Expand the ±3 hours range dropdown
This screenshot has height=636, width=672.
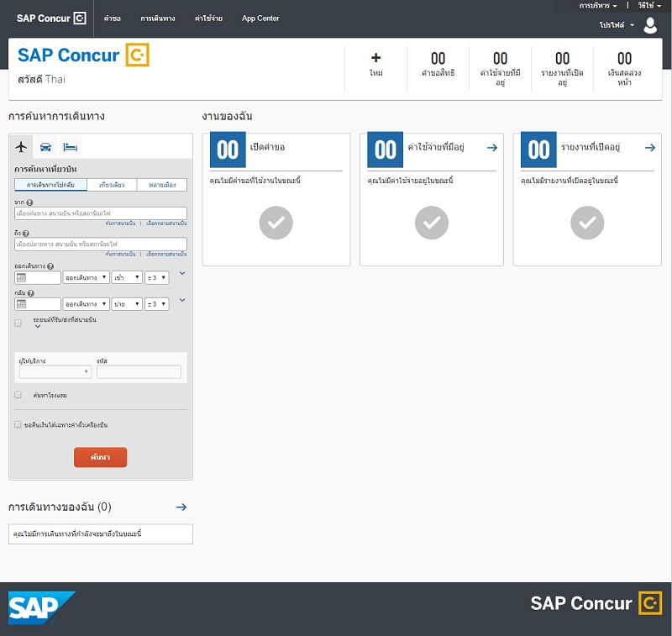coord(155,276)
